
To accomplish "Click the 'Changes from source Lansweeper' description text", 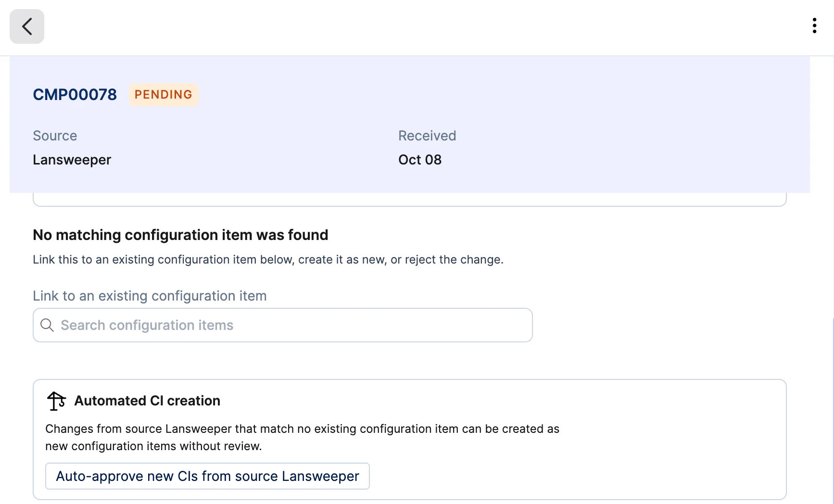I will click(x=302, y=437).
